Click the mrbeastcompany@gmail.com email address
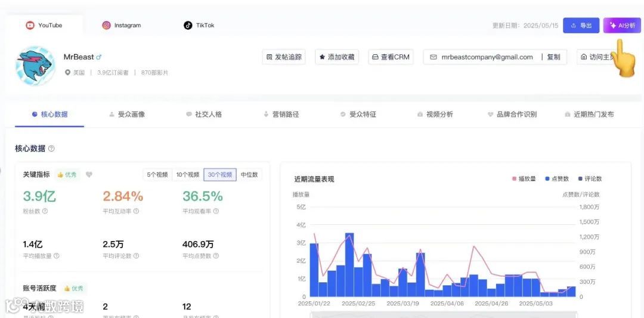This screenshot has height=318, width=644. pos(487,57)
